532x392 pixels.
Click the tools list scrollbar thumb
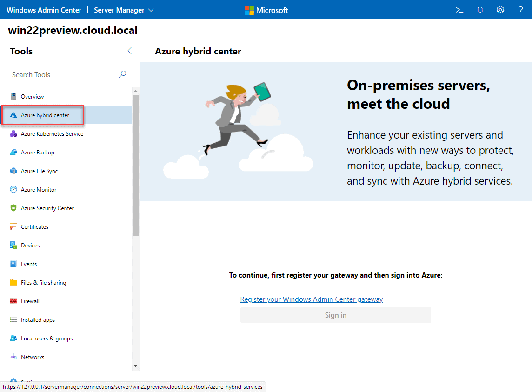[135, 165]
